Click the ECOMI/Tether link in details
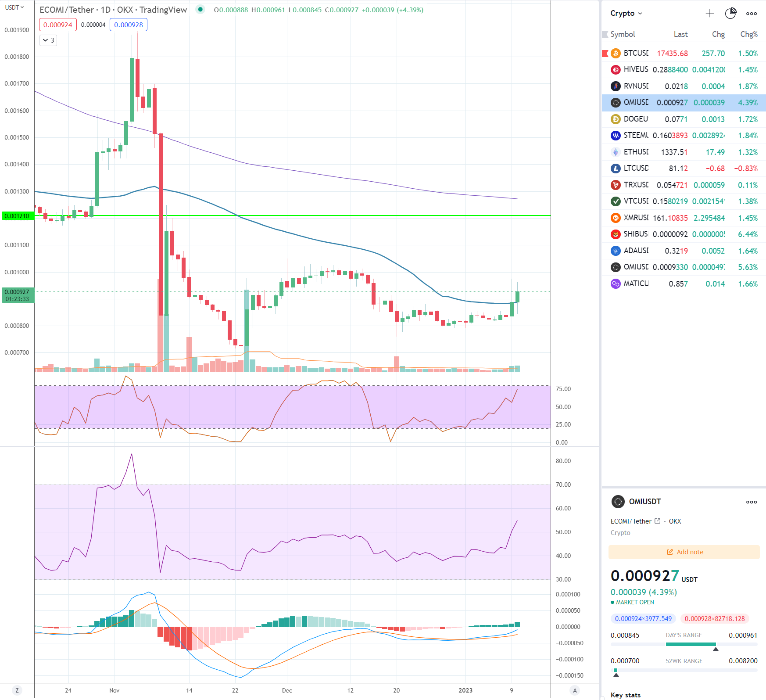 (x=631, y=521)
